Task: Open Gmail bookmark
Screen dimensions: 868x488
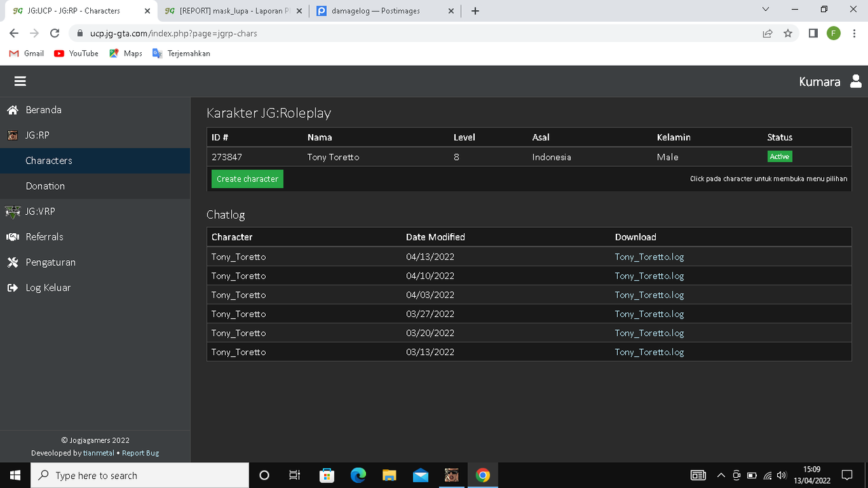Action: 26,54
